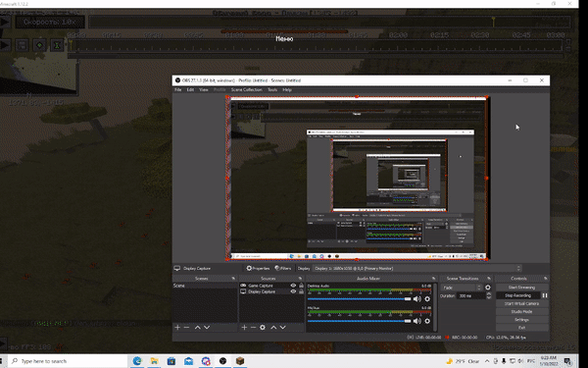Move the selected source up
The image size is (588, 368).
click(x=273, y=328)
